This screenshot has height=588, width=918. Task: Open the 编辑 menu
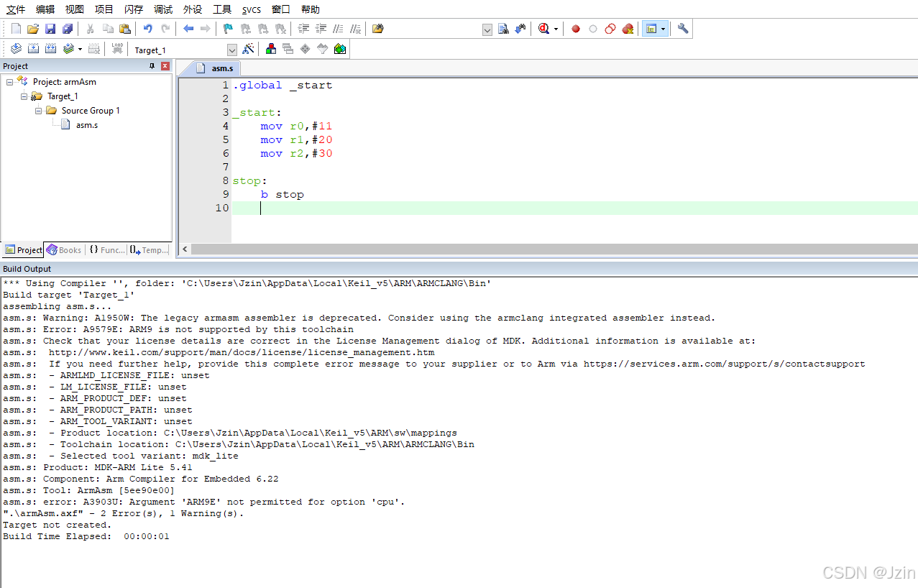45,9
